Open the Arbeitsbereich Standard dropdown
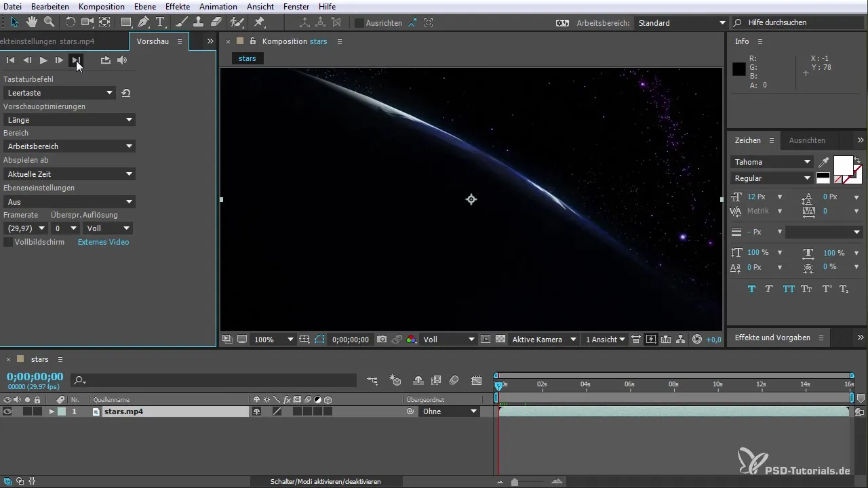 tap(681, 23)
